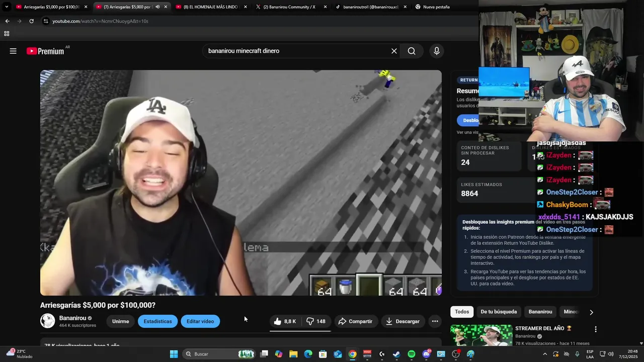Open Estadísticas for the video
The image size is (644, 362).
[x=157, y=321]
